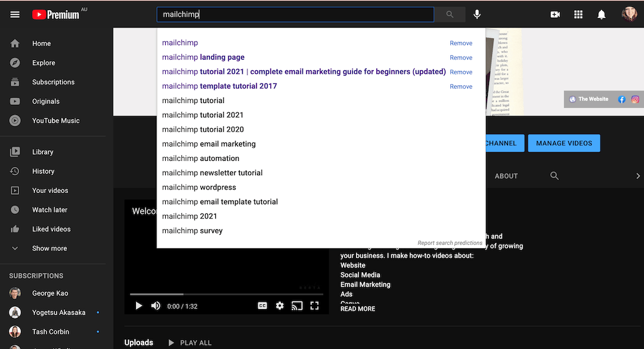Open the notifications bell
644x349 pixels.
601,15
